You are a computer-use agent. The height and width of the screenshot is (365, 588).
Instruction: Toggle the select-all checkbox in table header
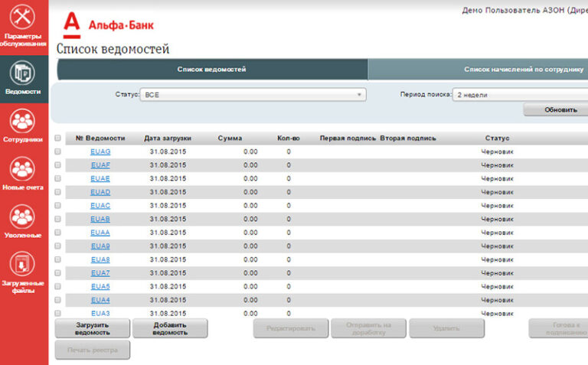57,139
